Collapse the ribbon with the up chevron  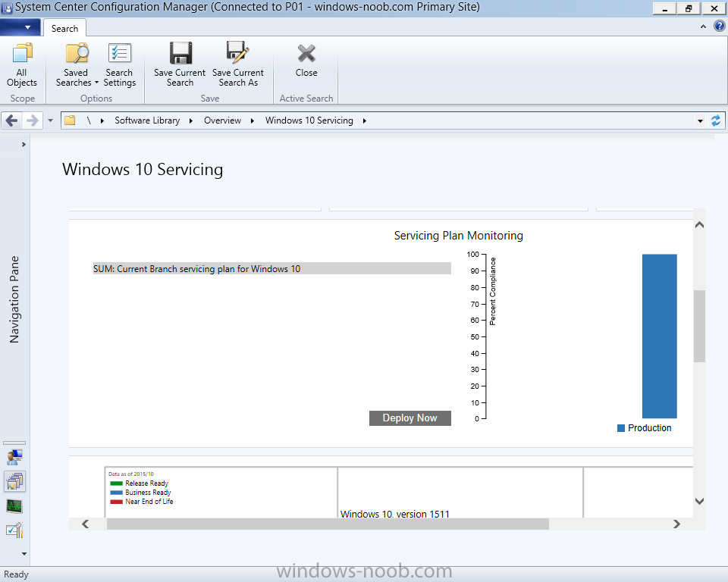(x=704, y=27)
